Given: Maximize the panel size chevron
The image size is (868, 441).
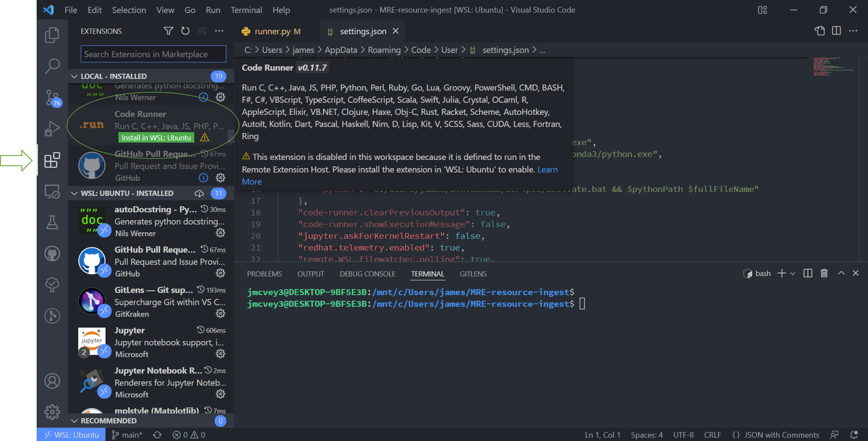Looking at the screenshot, I should point(841,273).
